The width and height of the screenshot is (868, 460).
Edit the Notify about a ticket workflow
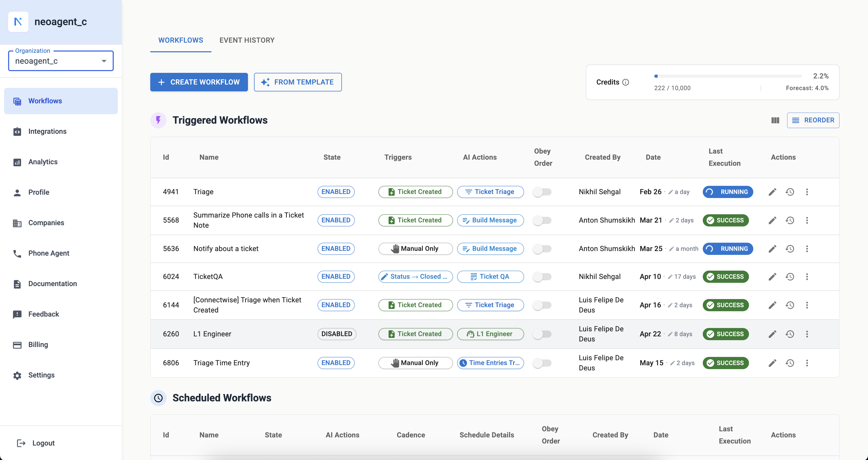(x=772, y=249)
